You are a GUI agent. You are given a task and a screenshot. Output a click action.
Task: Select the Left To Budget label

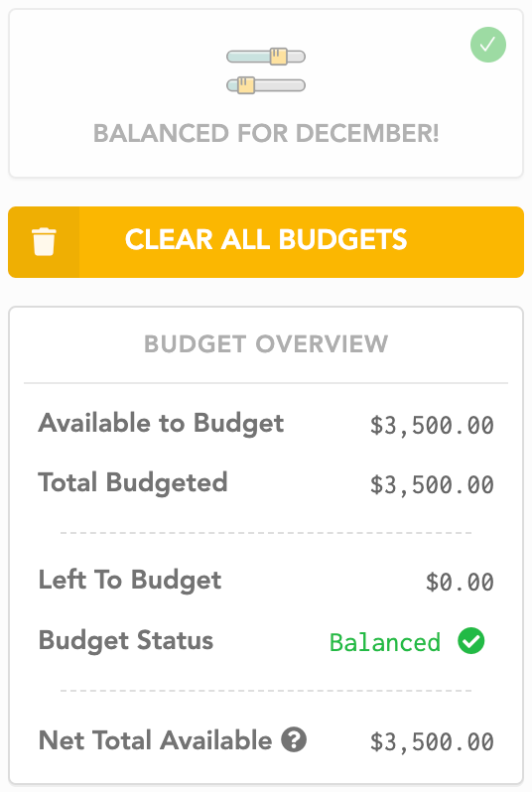click(130, 580)
